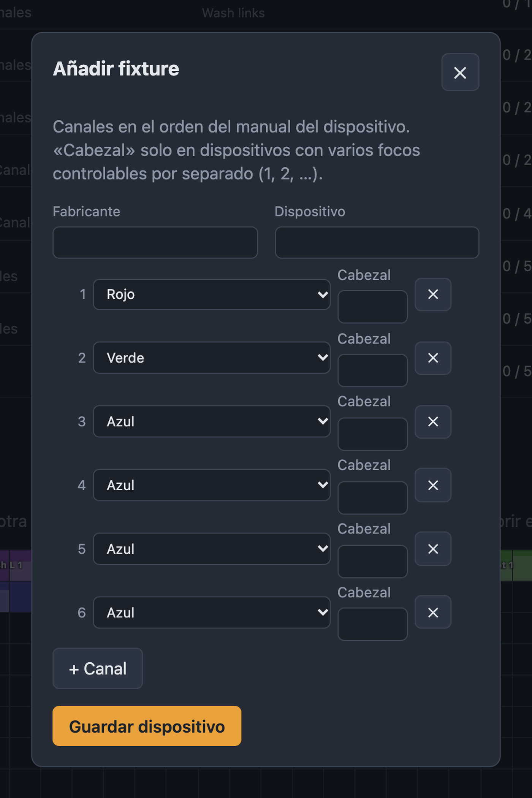Open channel 1 Rojo dropdown
The image size is (532, 798).
(x=212, y=294)
